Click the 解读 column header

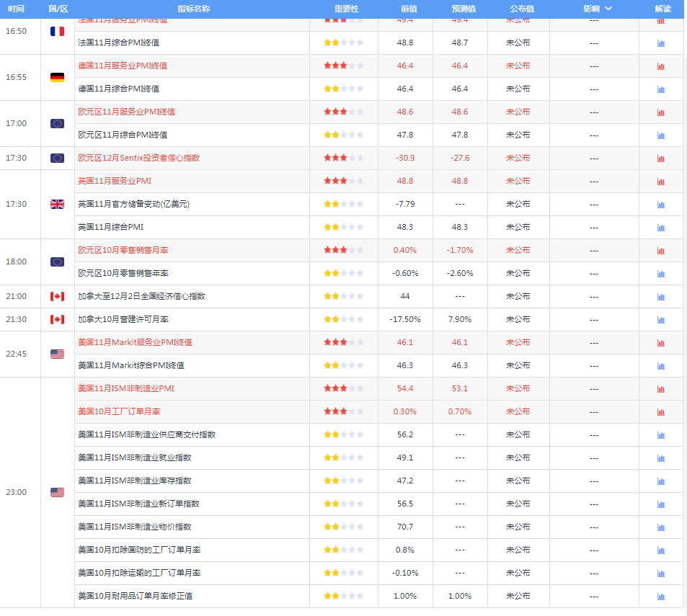point(663,9)
